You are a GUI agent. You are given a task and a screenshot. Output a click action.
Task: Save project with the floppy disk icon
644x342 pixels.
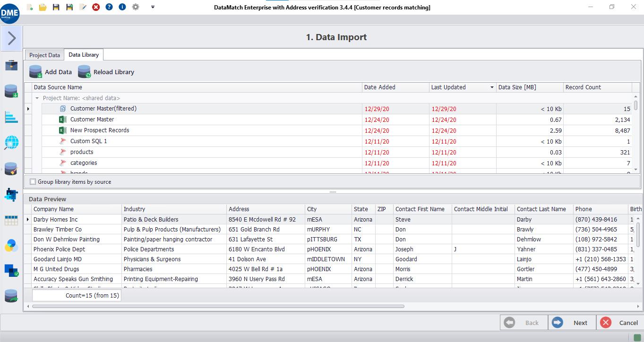click(56, 7)
